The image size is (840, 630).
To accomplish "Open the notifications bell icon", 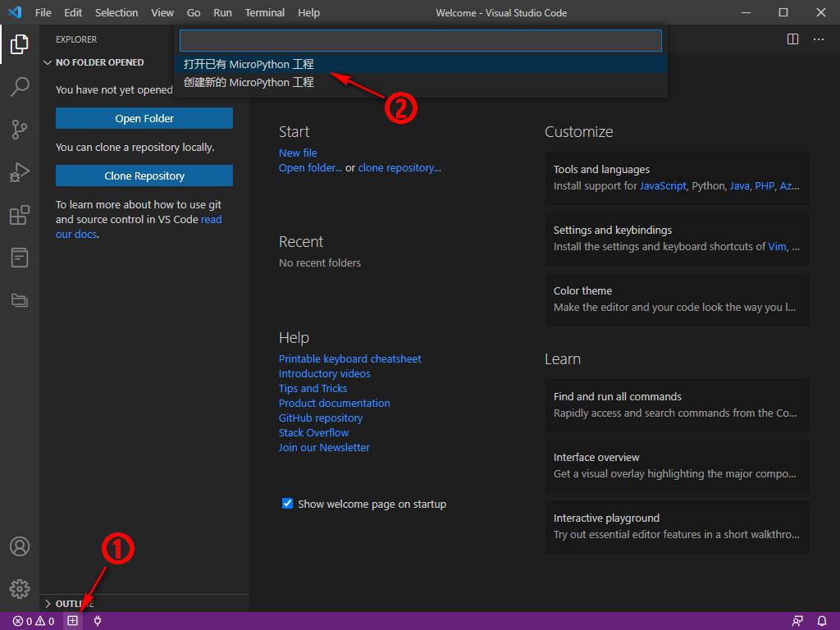I will tap(822, 621).
